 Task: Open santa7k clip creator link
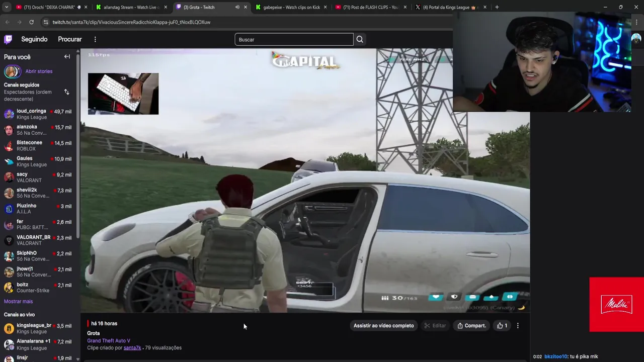[132, 348]
